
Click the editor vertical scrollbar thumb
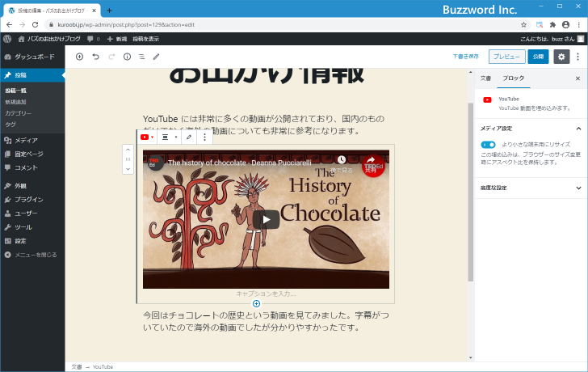tap(471, 192)
